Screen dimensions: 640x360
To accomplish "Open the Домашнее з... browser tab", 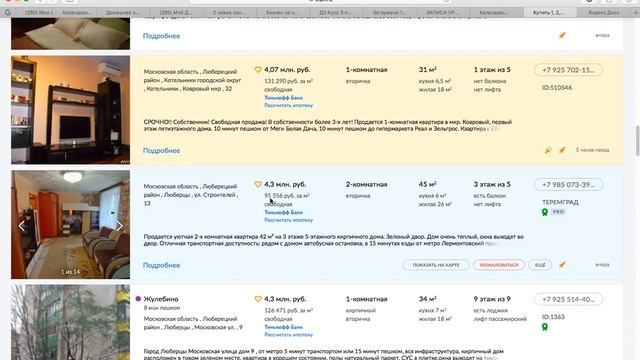I will [x=122, y=13].
